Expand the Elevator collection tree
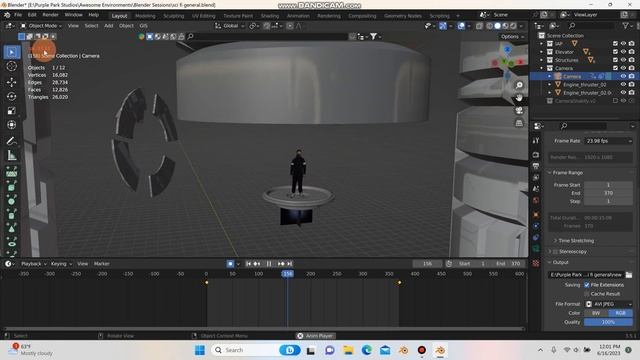 (x=542, y=52)
